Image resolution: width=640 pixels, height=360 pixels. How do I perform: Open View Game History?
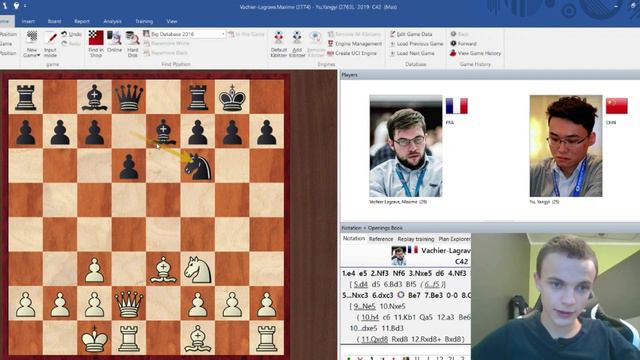[x=475, y=53]
